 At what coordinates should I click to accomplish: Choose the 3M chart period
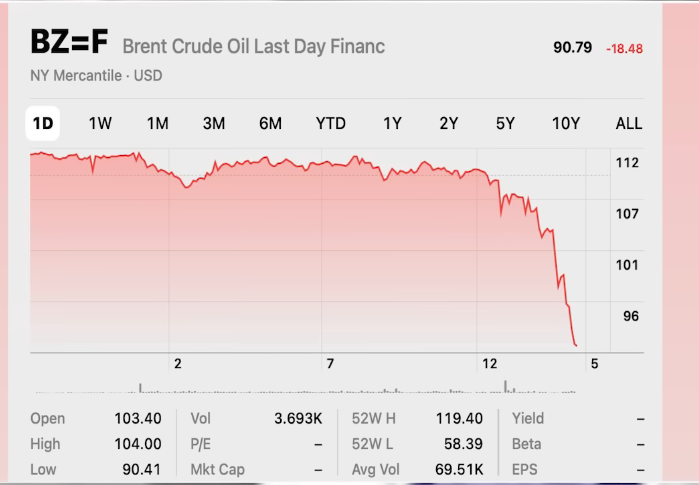pos(214,124)
